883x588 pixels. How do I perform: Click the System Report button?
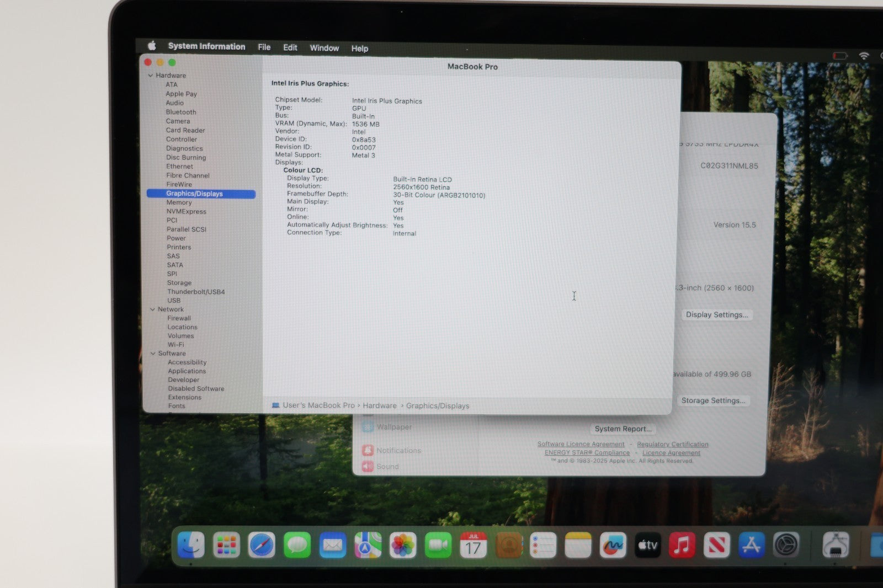(623, 429)
